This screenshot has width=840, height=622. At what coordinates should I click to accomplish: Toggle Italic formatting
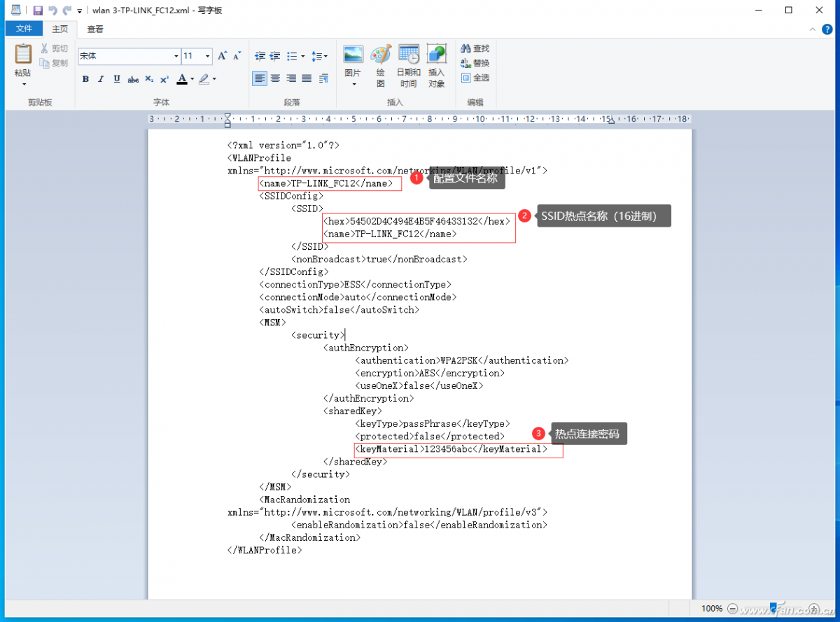(101, 79)
